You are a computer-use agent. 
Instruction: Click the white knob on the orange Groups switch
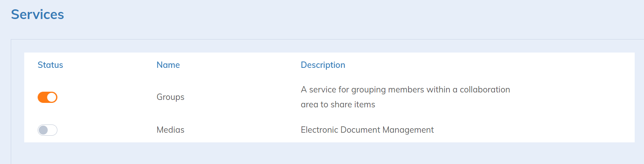click(52, 97)
